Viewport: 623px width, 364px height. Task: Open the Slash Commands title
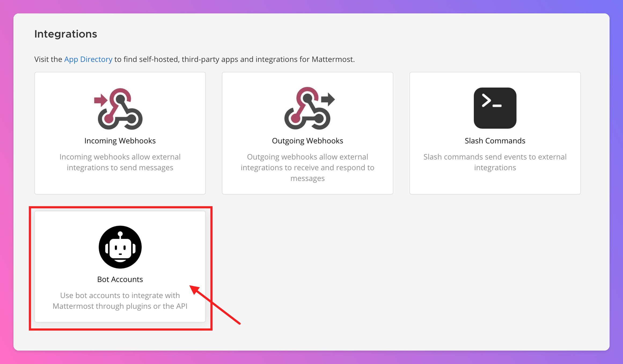[495, 141]
